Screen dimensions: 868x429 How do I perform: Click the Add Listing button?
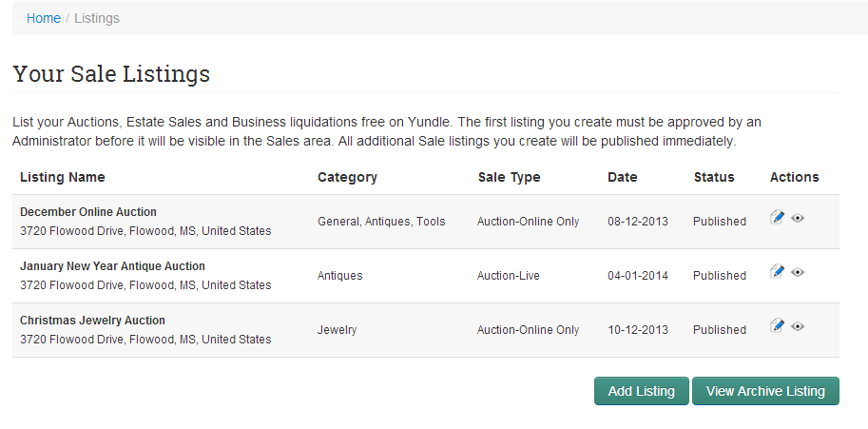click(642, 391)
